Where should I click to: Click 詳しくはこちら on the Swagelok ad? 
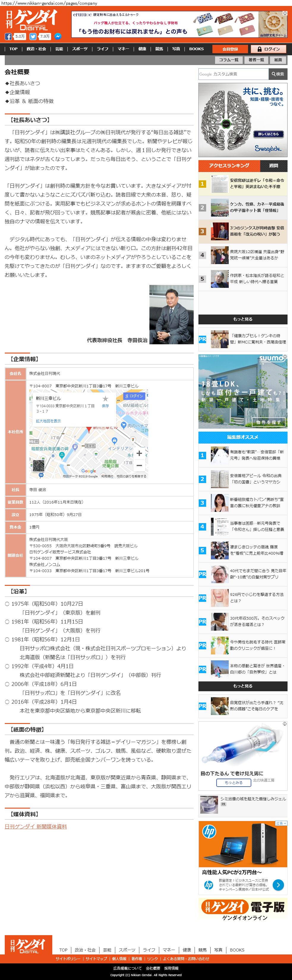[269, 134]
